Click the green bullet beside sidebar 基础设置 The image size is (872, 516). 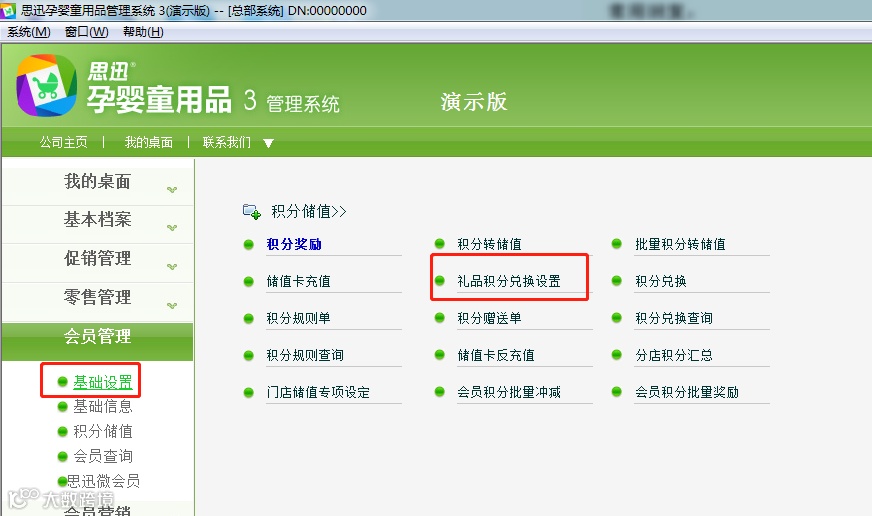(x=62, y=381)
